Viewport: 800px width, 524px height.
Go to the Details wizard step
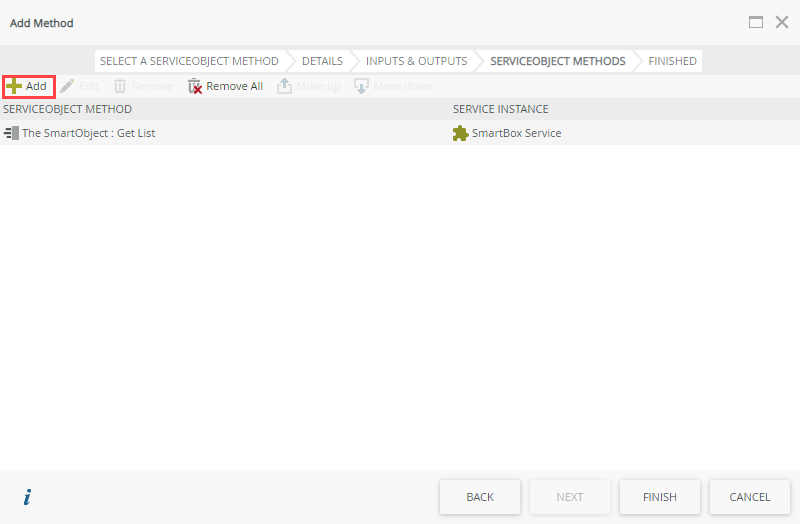coord(322,61)
